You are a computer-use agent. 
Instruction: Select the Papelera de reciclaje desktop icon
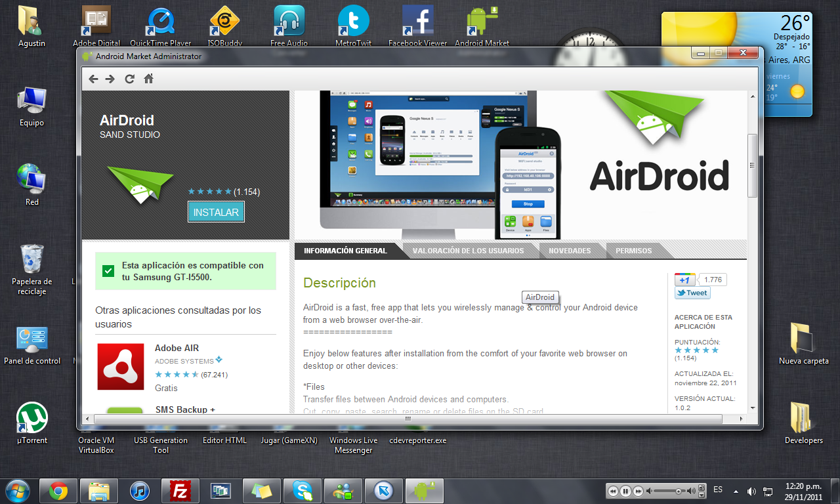coord(31,269)
